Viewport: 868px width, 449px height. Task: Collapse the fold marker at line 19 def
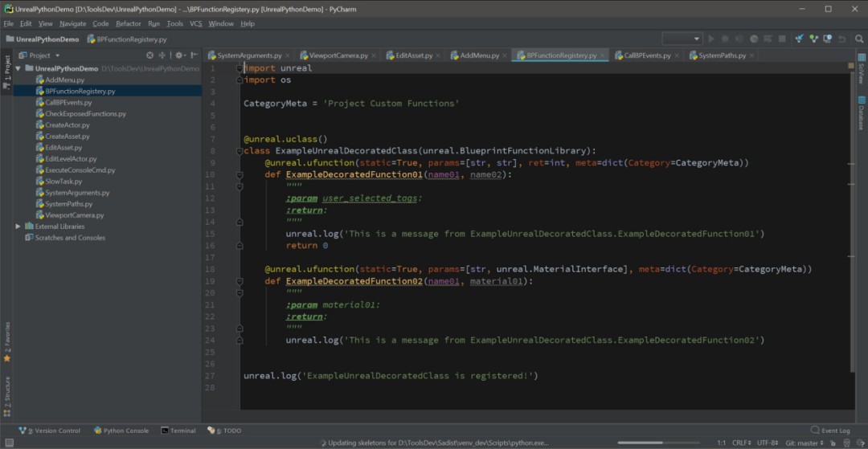point(240,281)
